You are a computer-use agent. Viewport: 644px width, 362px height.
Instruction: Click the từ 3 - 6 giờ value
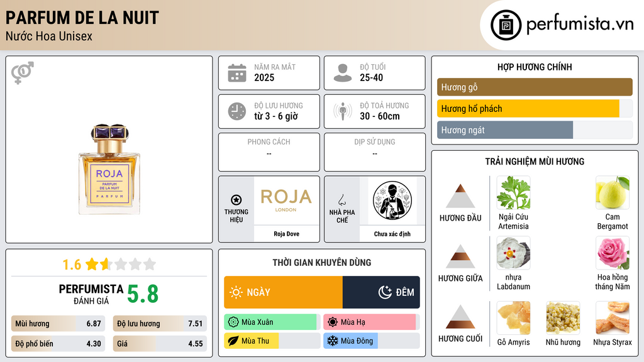276,116
